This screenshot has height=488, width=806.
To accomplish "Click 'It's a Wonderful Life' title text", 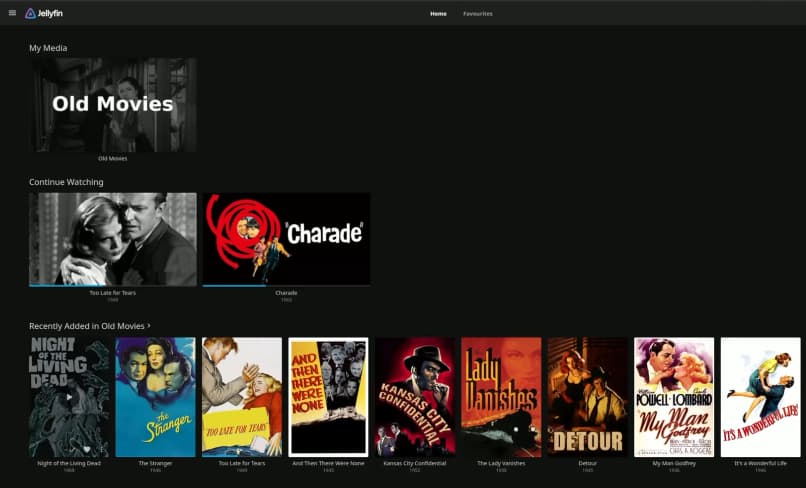I will pyautogui.click(x=760, y=463).
